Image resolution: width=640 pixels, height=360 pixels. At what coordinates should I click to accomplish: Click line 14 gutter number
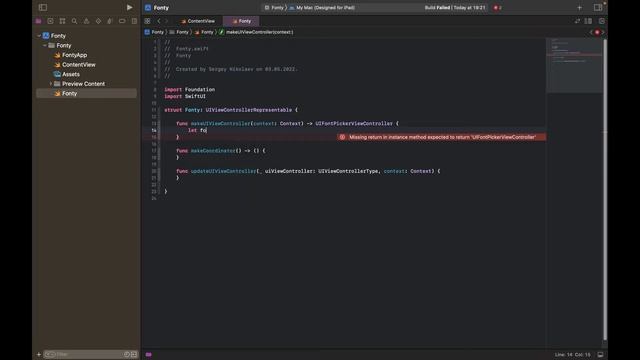[154, 130]
